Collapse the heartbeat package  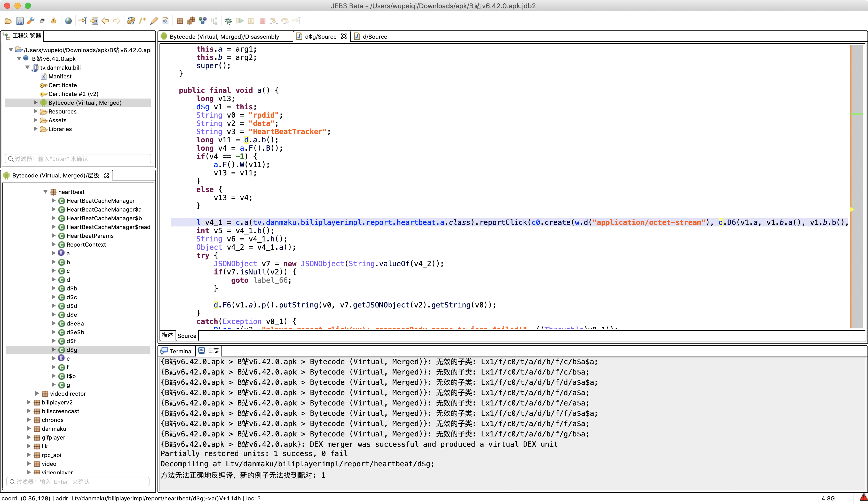pyautogui.click(x=45, y=192)
